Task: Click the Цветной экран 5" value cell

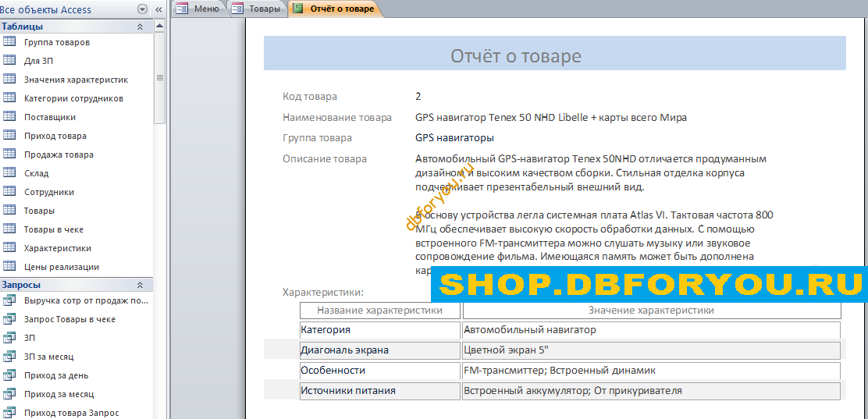Action: (652, 350)
